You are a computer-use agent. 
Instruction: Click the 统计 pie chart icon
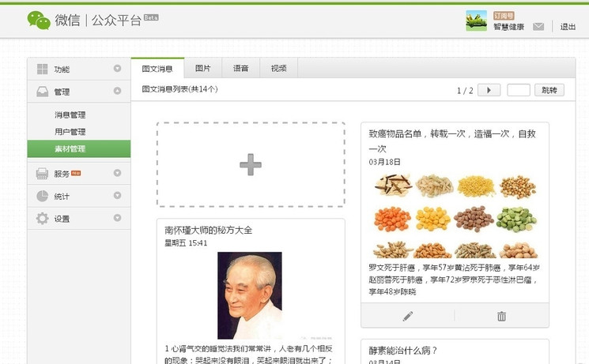tap(42, 196)
